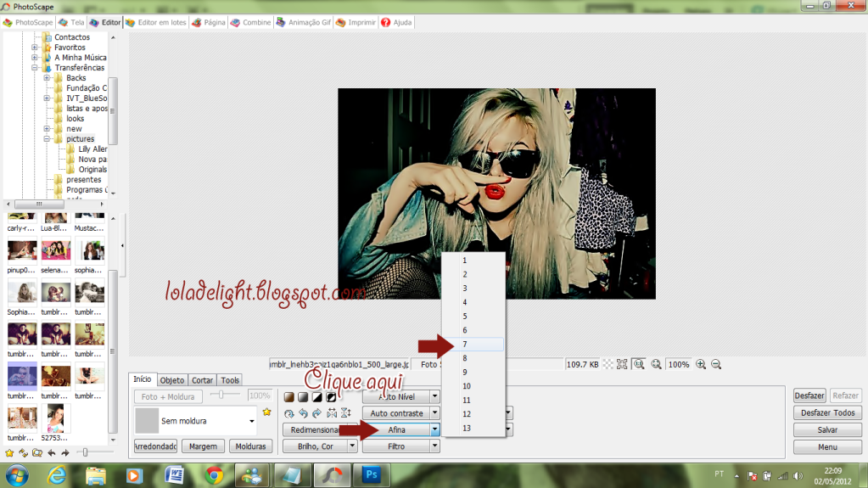The width and height of the screenshot is (868, 488).
Task: Apply the sepia tone icon
Action: pyautogui.click(x=289, y=397)
